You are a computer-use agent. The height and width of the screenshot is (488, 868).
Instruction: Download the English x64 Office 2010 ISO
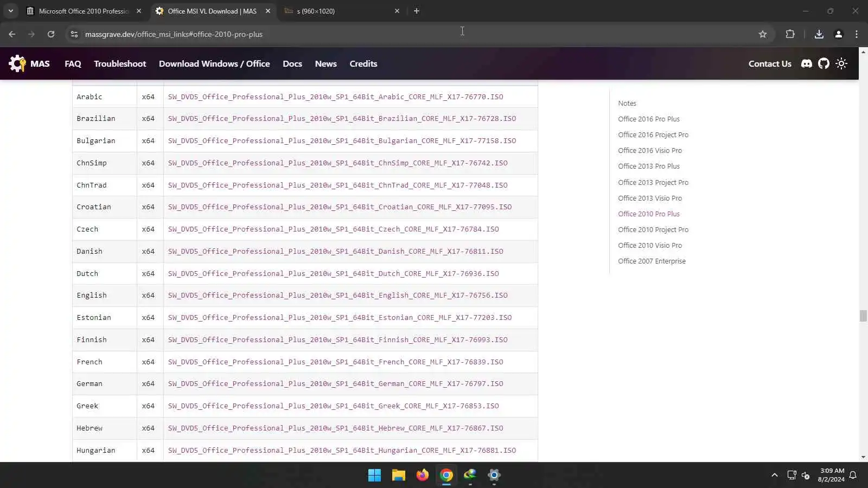338,295
